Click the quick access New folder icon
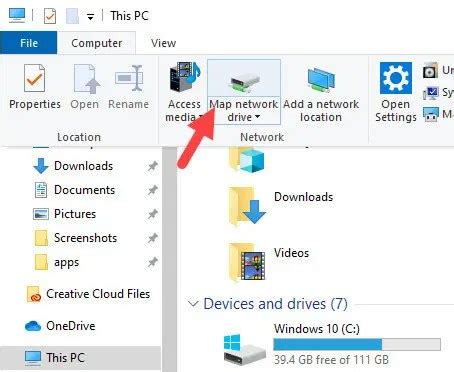 (x=72, y=16)
